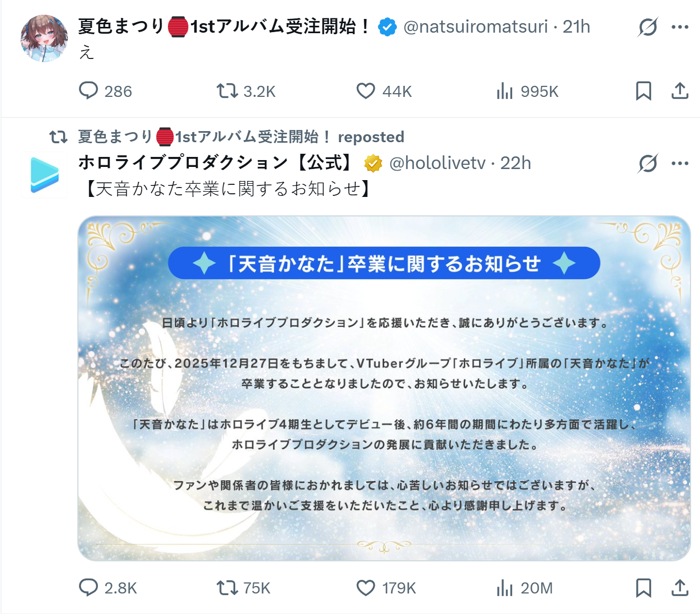
Task: Open Grok icon on first tweet
Action: (x=647, y=27)
